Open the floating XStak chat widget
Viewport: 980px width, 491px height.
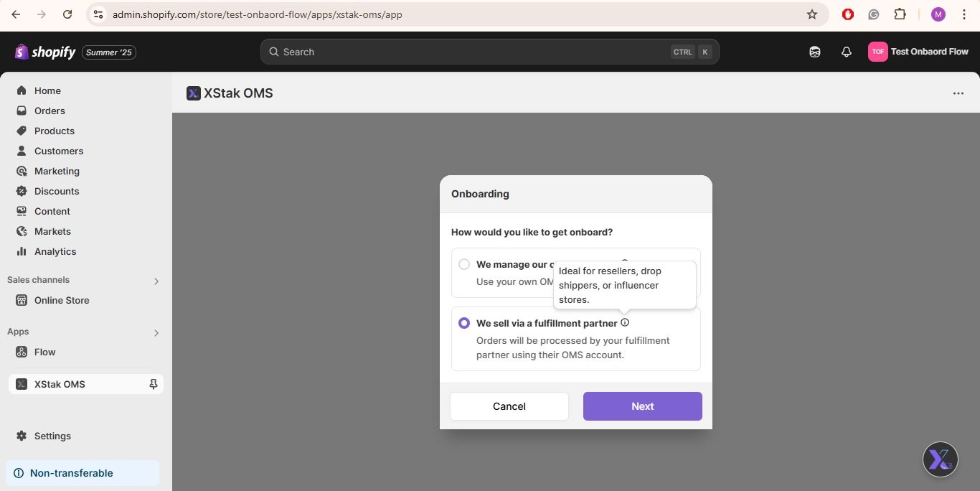tap(940, 459)
